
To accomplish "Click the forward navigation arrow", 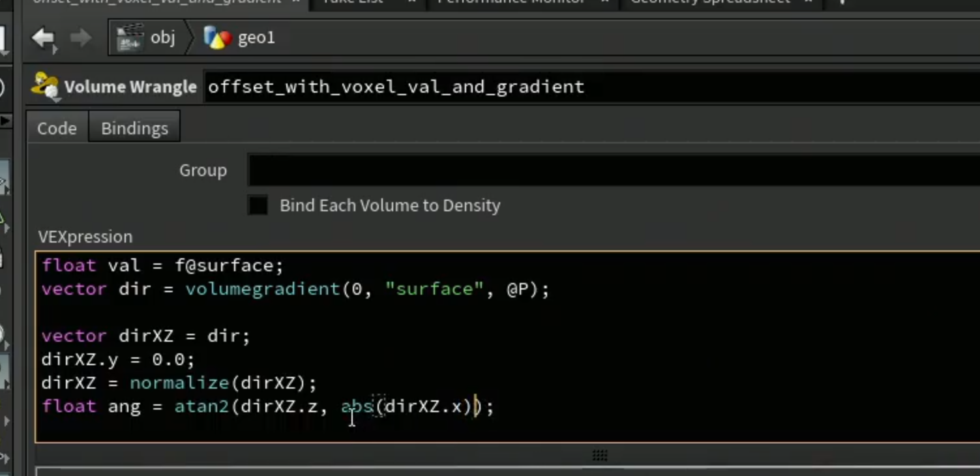I will pyautogui.click(x=81, y=38).
